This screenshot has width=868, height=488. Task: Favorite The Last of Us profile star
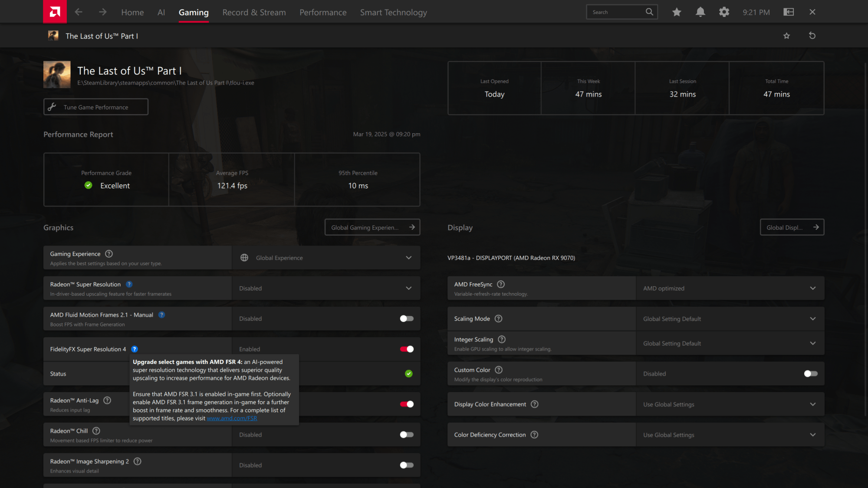[x=786, y=36]
